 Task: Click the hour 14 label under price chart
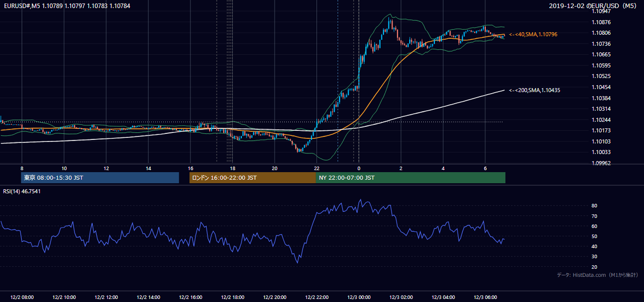[x=148, y=168]
